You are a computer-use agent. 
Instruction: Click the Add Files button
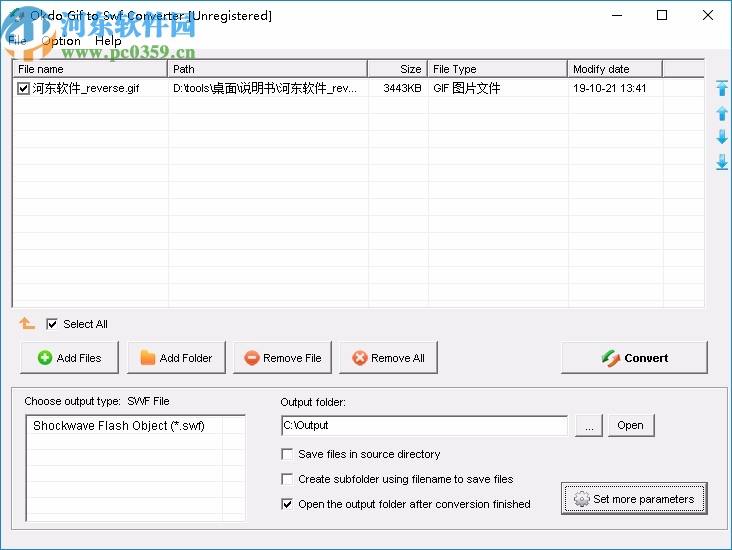pos(70,358)
